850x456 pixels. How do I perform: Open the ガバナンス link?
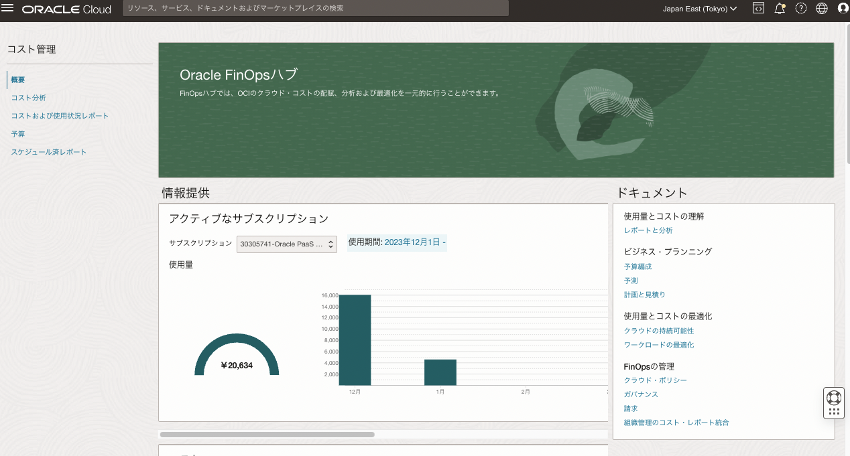641,395
